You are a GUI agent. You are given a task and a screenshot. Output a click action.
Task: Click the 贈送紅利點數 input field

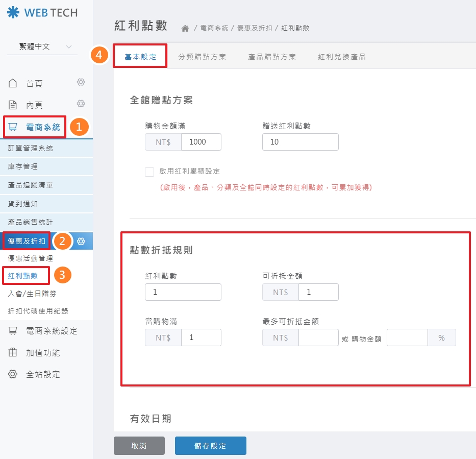pyautogui.click(x=300, y=142)
